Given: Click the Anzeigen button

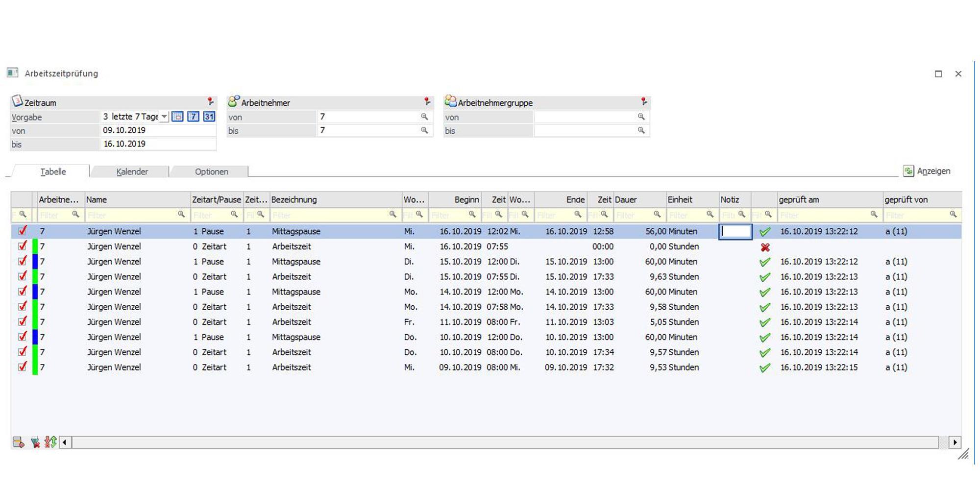Looking at the screenshot, I should pos(927,171).
